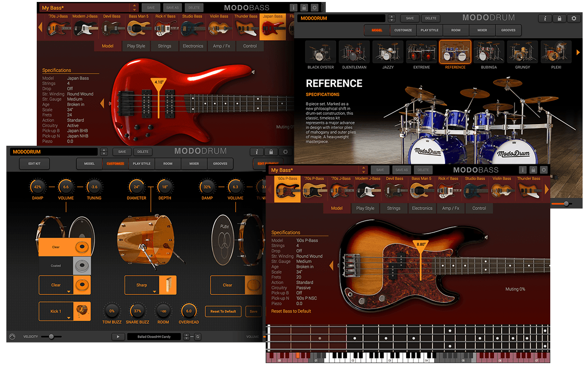
Task: Click the groove selector arrows beside Ballad ClosedHH
Action: pos(188,337)
